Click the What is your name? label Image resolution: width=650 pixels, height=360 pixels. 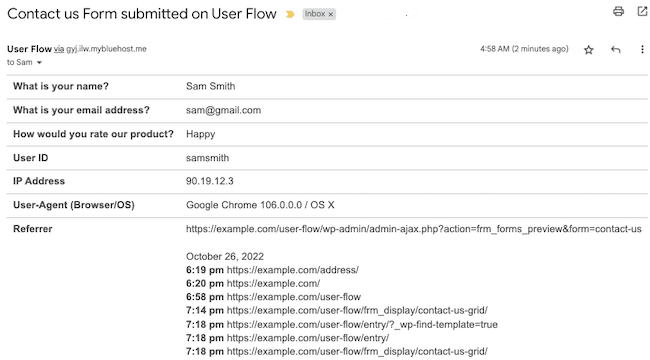(x=61, y=86)
